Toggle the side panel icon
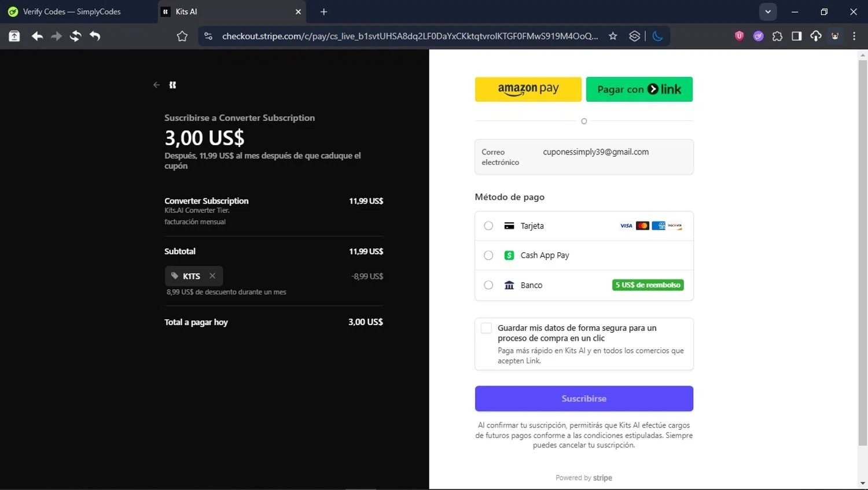 click(x=796, y=36)
